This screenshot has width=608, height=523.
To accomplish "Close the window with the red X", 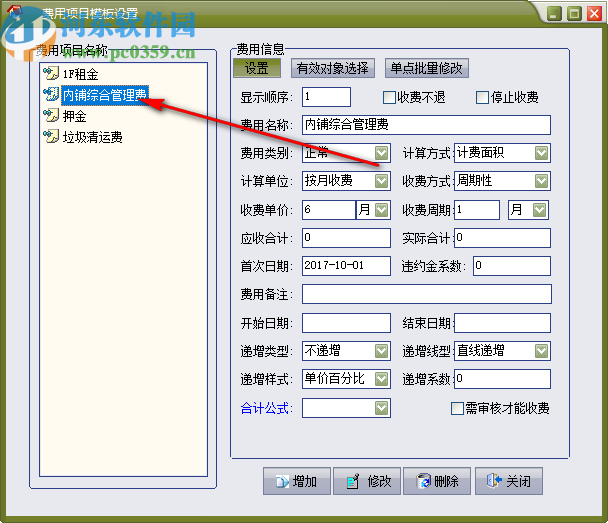I will (x=594, y=14).
